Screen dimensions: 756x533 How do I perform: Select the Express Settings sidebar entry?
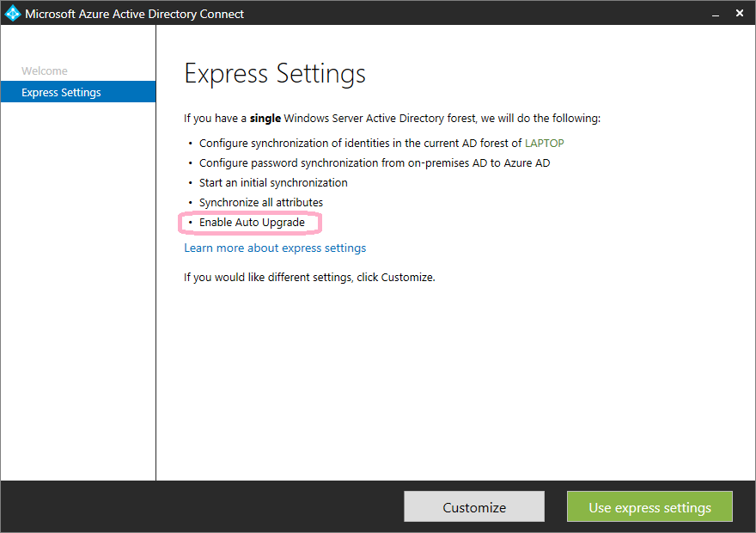coord(61,91)
